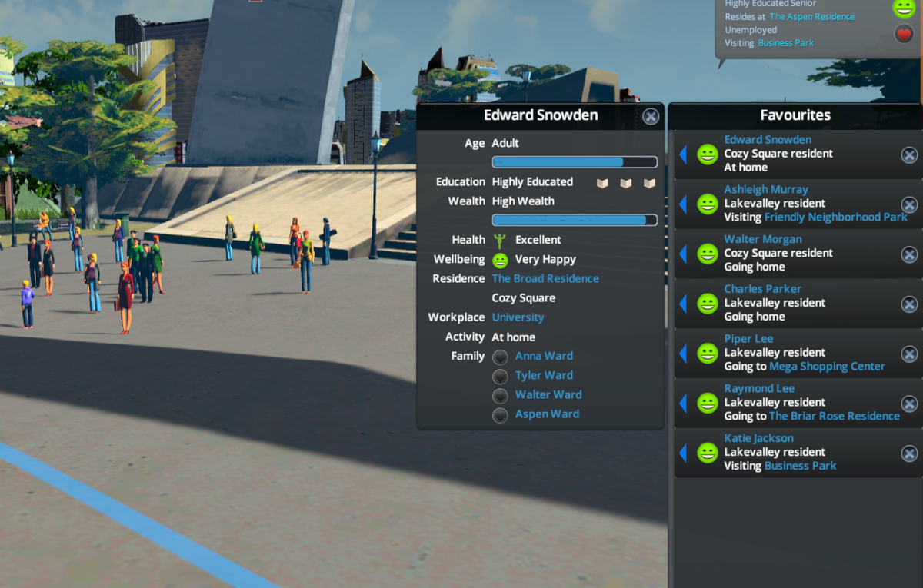Open The Broad Residence link
Image resolution: width=923 pixels, height=588 pixels.
(545, 278)
